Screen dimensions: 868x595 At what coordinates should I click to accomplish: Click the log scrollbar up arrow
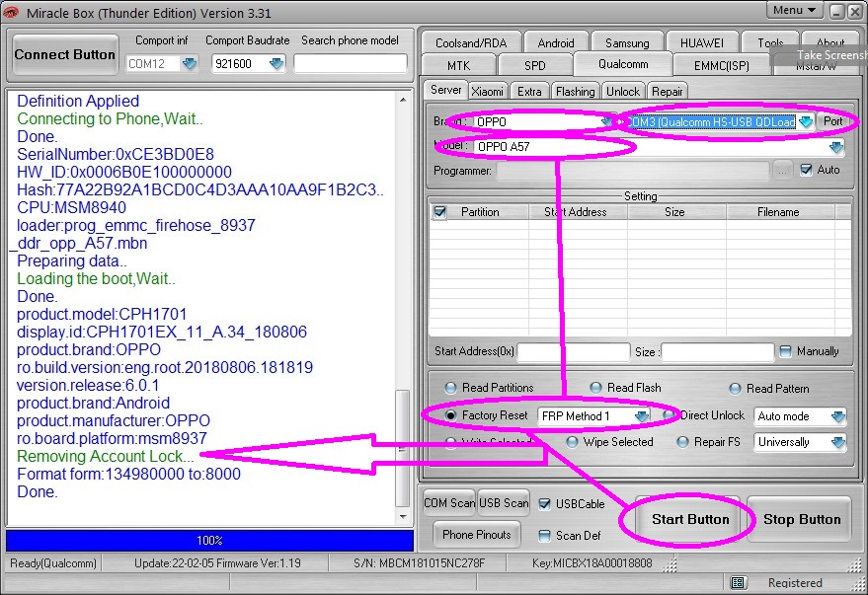click(x=403, y=100)
